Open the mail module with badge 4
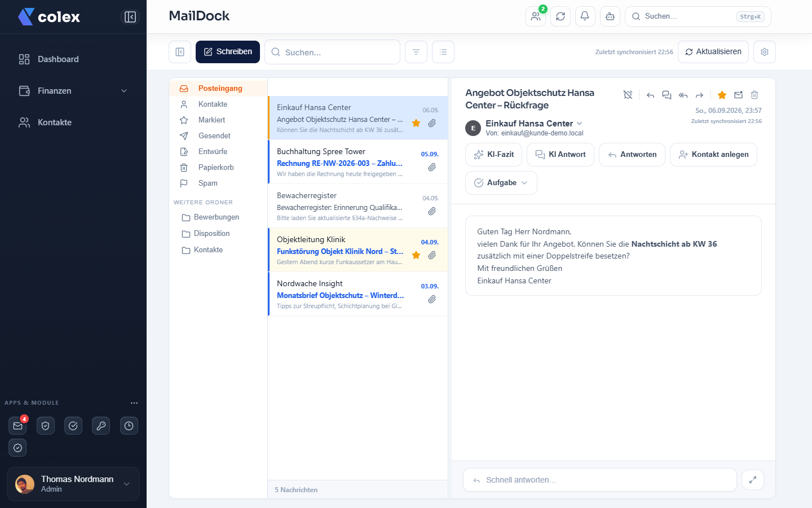Image resolution: width=812 pixels, height=508 pixels. point(18,426)
